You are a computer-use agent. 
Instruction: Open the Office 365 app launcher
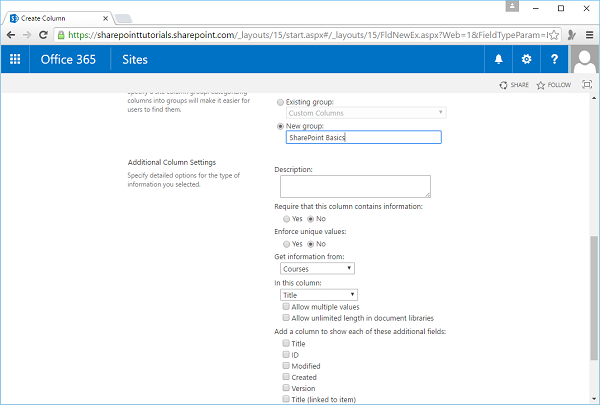tap(15, 59)
